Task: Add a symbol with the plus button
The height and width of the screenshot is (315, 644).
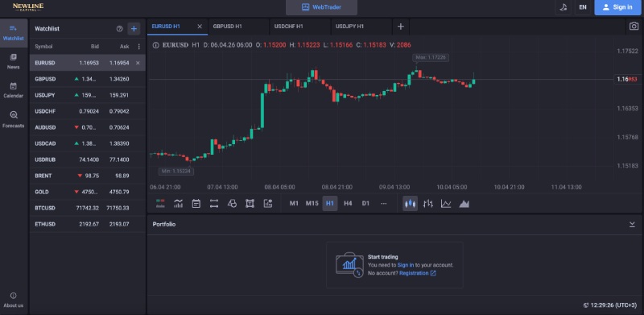Action: pyautogui.click(x=134, y=29)
